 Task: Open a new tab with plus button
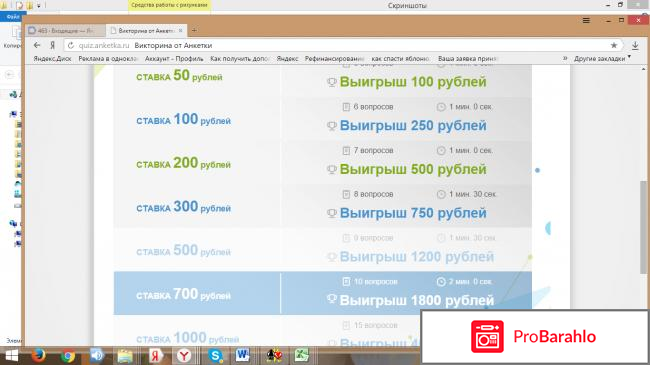pos(194,30)
